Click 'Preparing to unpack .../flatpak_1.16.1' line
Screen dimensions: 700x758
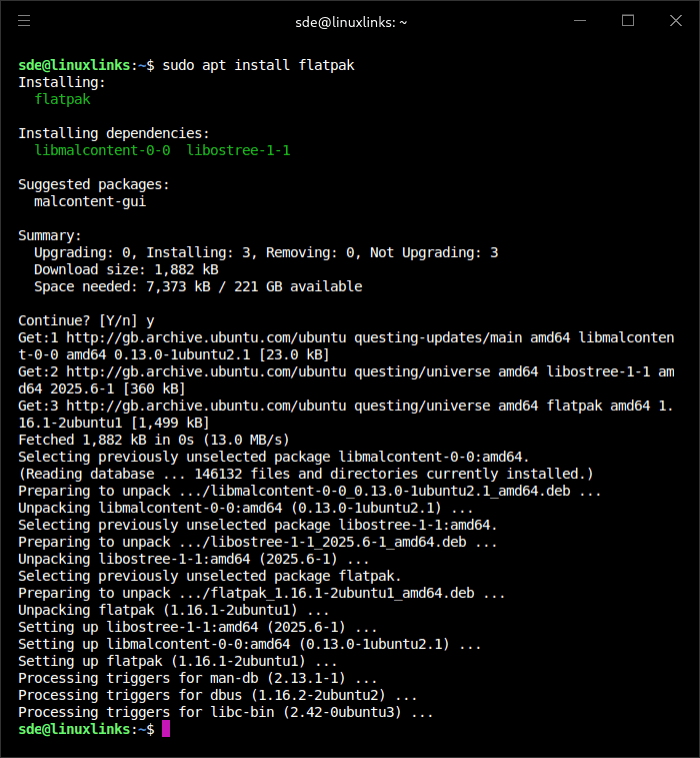(x=262, y=593)
